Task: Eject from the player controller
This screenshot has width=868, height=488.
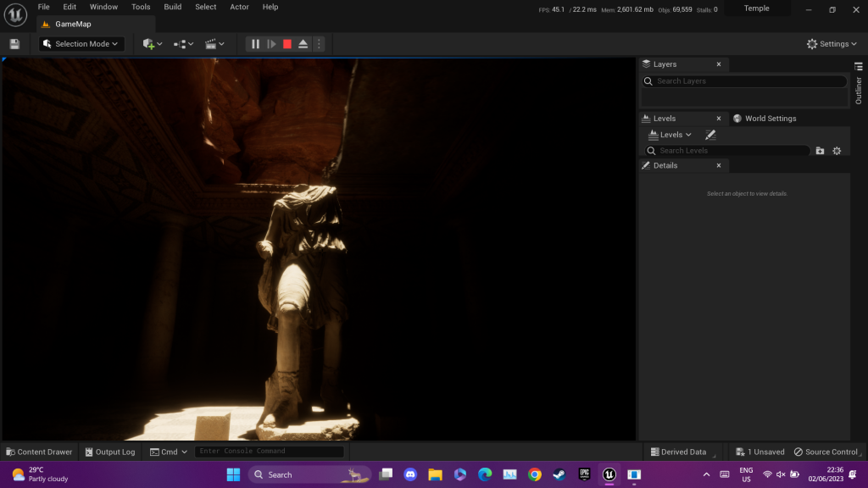Action: tap(303, 44)
